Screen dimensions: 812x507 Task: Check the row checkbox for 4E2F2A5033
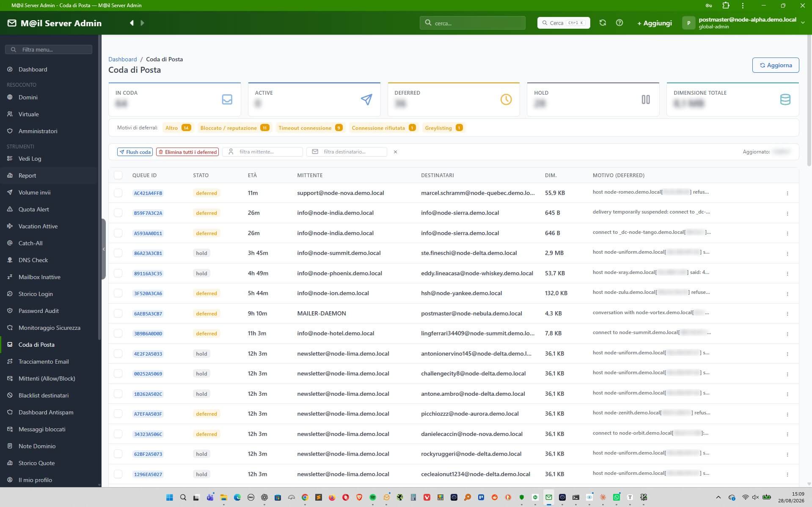(x=118, y=354)
